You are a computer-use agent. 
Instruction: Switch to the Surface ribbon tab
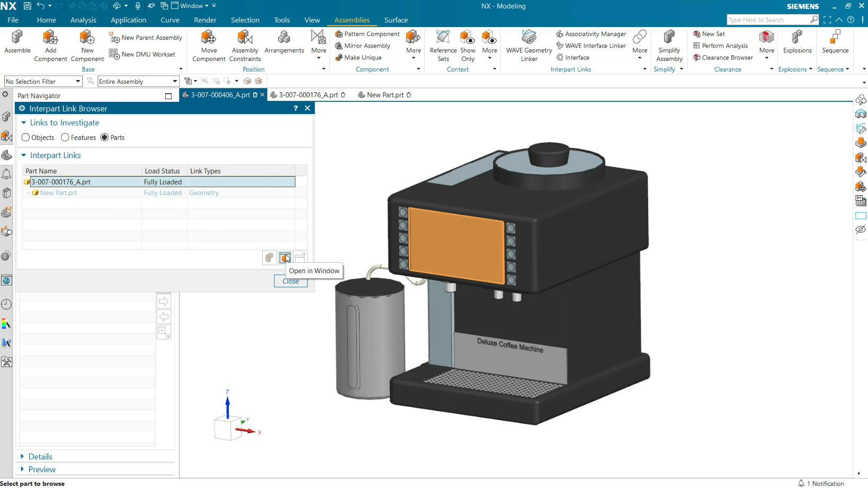396,20
